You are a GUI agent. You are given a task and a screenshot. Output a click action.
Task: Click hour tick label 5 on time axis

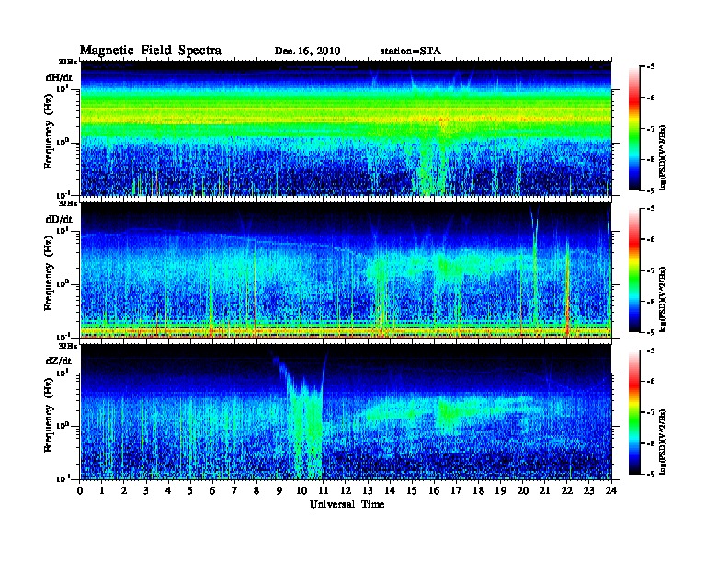pyautogui.click(x=190, y=490)
